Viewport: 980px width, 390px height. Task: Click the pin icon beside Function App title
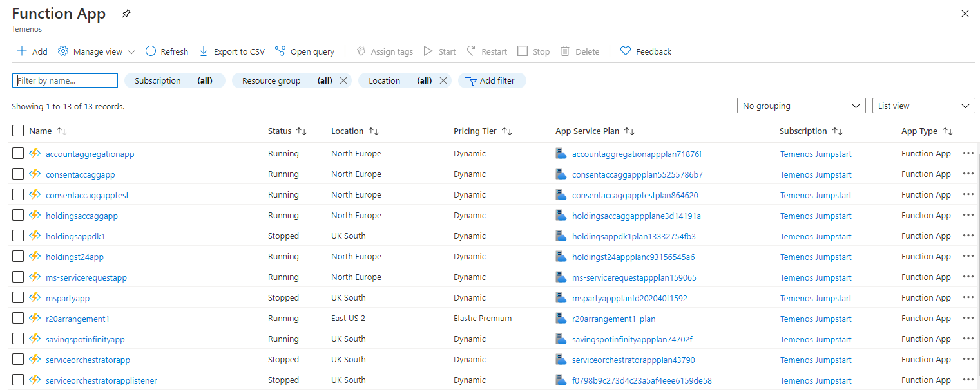pyautogui.click(x=126, y=14)
